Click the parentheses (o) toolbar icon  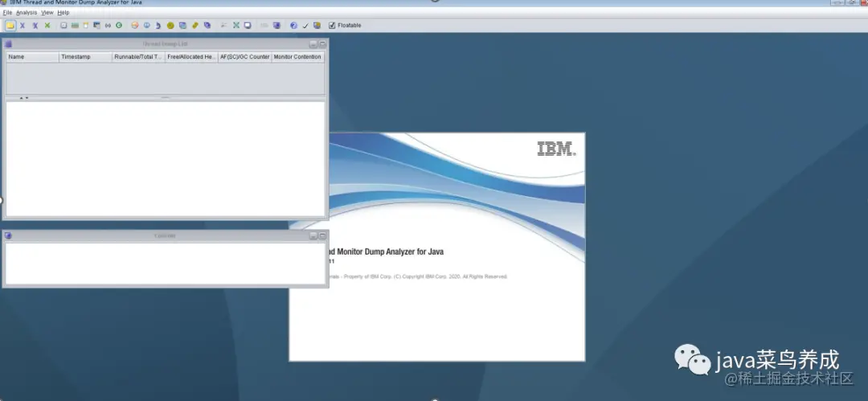point(108,26)
